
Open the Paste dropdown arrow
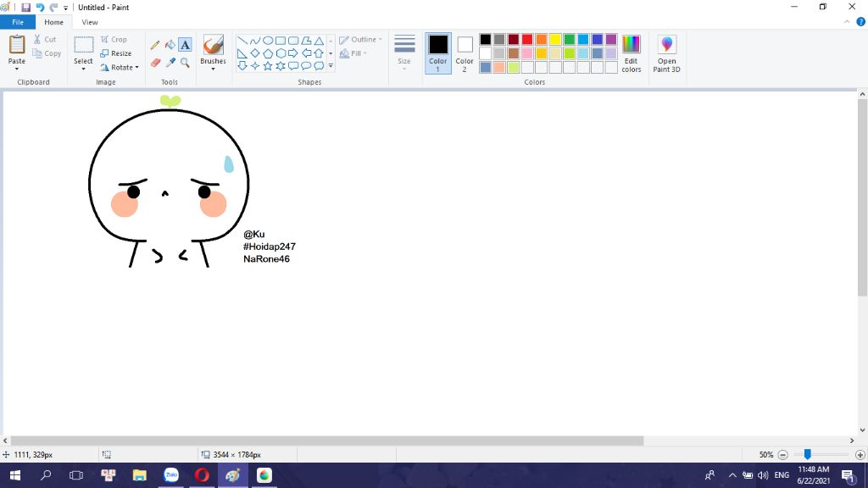coord(17,69)
